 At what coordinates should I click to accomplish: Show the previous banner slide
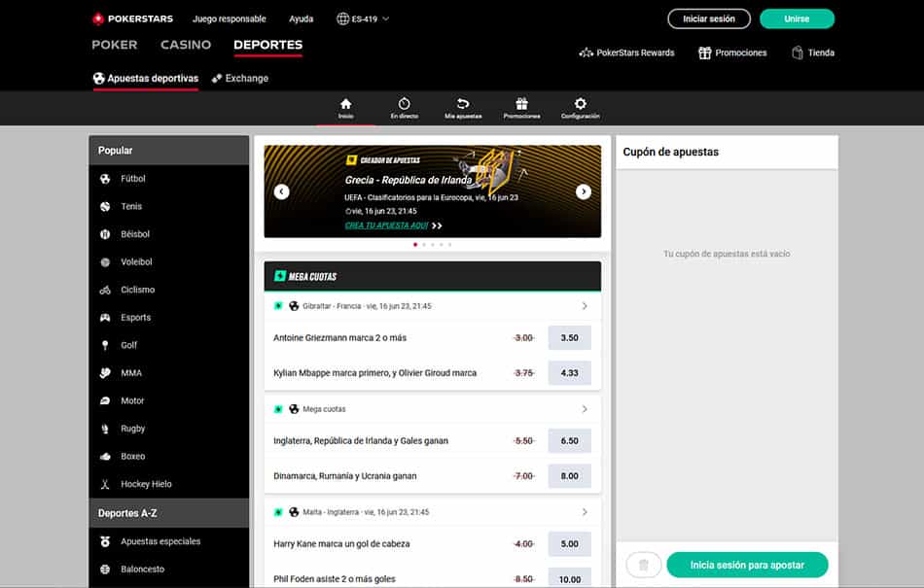pyautogui.click(x=282, y=191)
